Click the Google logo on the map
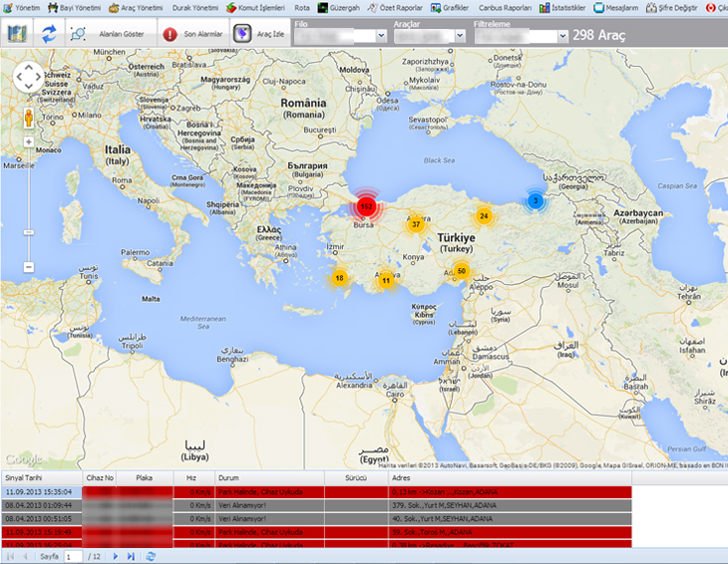The height and width of the screenshot is (564, 728). 23,459
